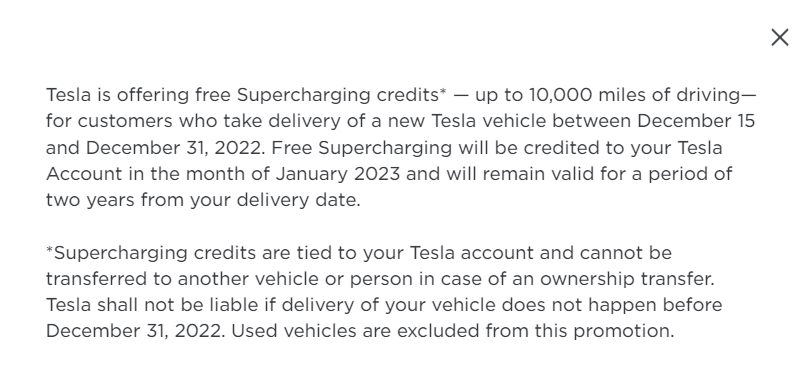Close the Supercharging promotion dialog
The height and width of the screenshot is (384, 811).
point(779,38)
